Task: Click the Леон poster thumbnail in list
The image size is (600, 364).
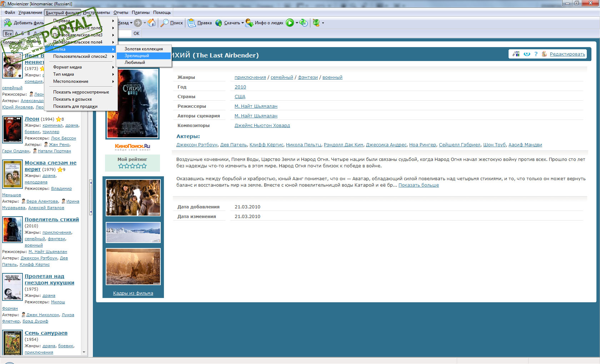Action: [12, 130]
